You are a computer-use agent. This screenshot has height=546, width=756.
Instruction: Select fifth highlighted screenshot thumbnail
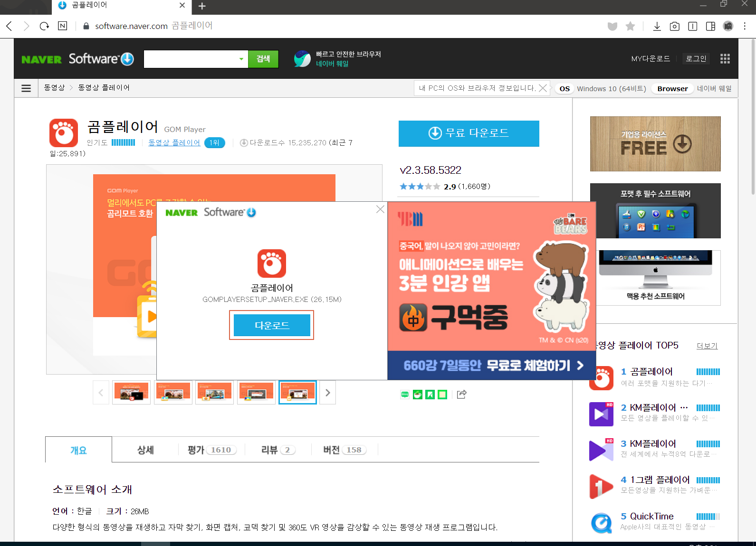pos(297,393)
